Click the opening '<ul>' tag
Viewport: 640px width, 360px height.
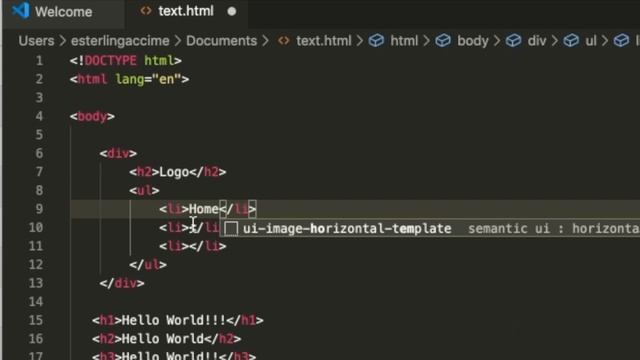[144, 191]
